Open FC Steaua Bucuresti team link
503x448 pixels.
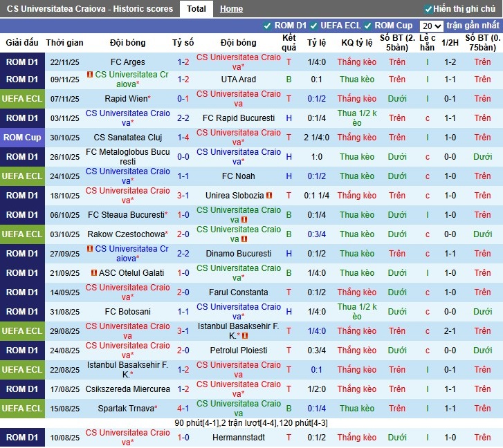point(126,215)
